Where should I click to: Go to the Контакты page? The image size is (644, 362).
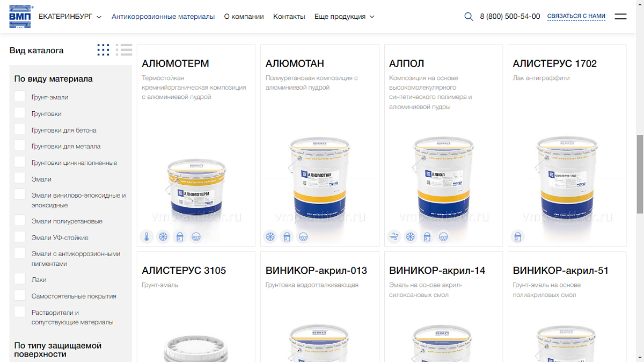tap(289, 17)
